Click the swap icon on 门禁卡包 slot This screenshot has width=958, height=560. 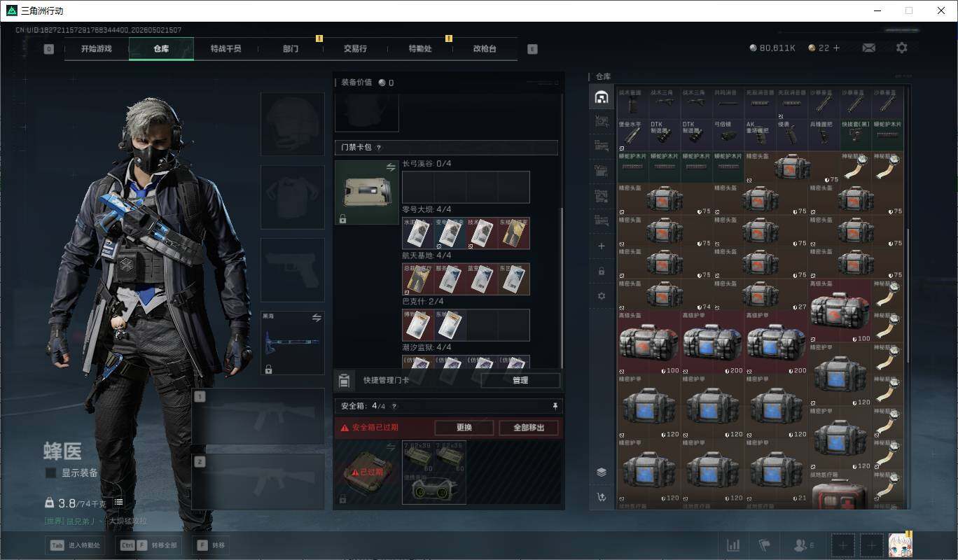click(391, 167)
